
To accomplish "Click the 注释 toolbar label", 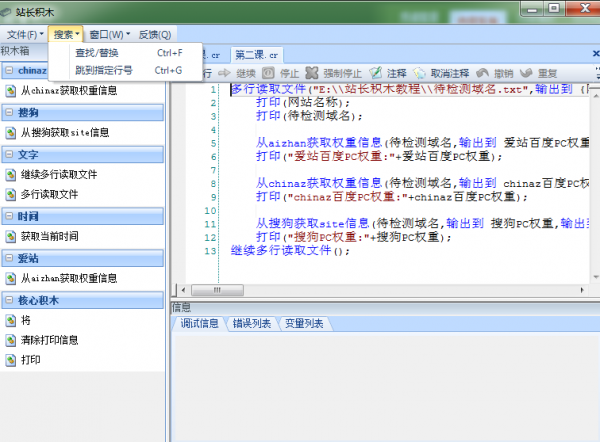I will pyautogui.click(x=396, y=73).
